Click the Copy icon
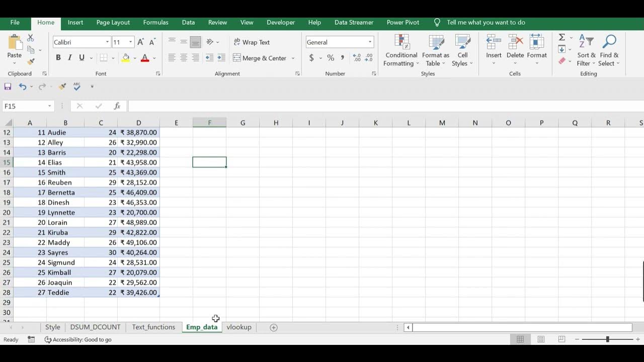Image resolution: width=644 pixels, height=362 pixels. point(31,50)
